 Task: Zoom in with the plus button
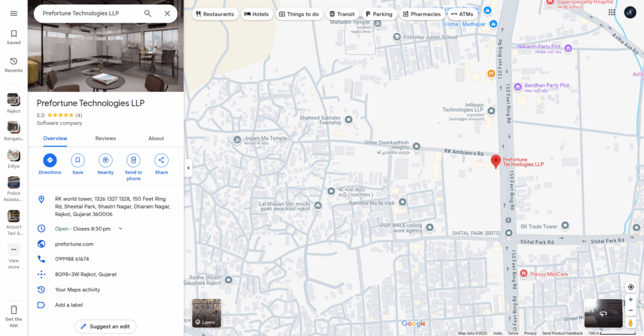[x=631, y=300]
